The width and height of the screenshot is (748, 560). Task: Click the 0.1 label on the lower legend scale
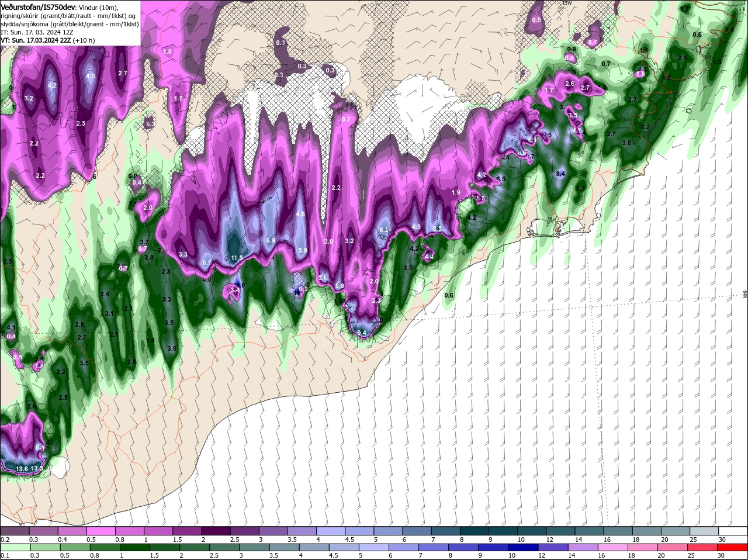[5, 556]
